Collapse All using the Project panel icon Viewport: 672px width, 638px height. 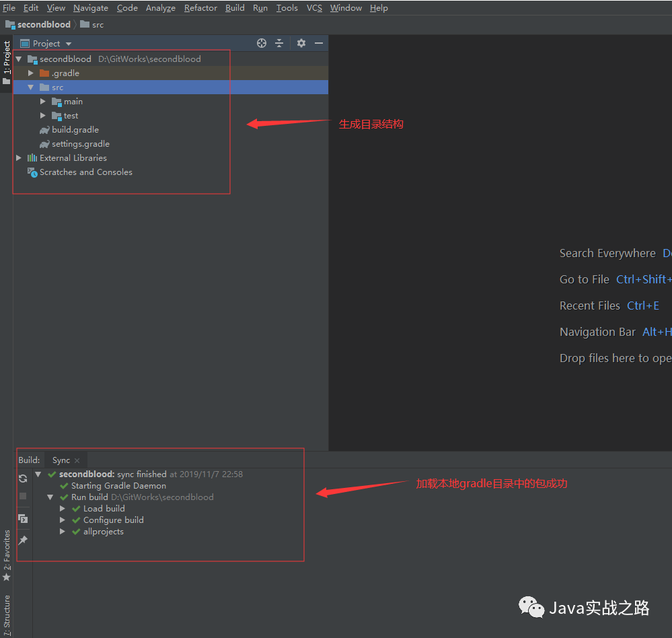(279, 42)
